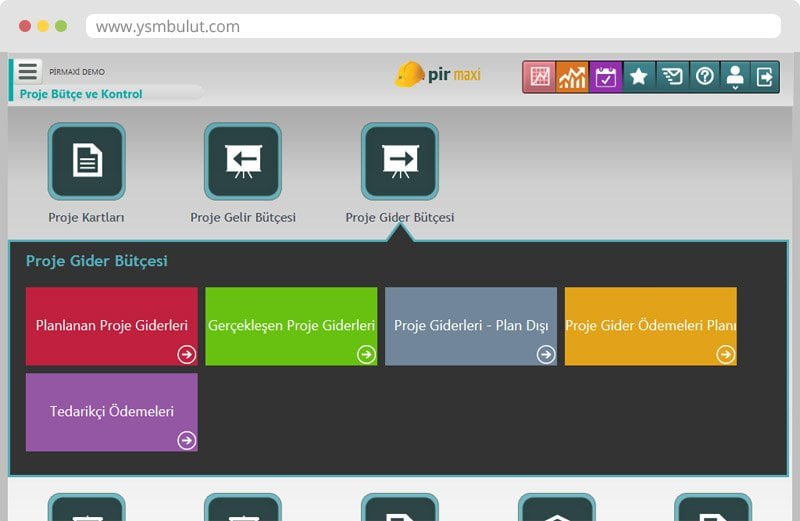
Task: Click the favorites star icon
Action: tap(638, 77)
